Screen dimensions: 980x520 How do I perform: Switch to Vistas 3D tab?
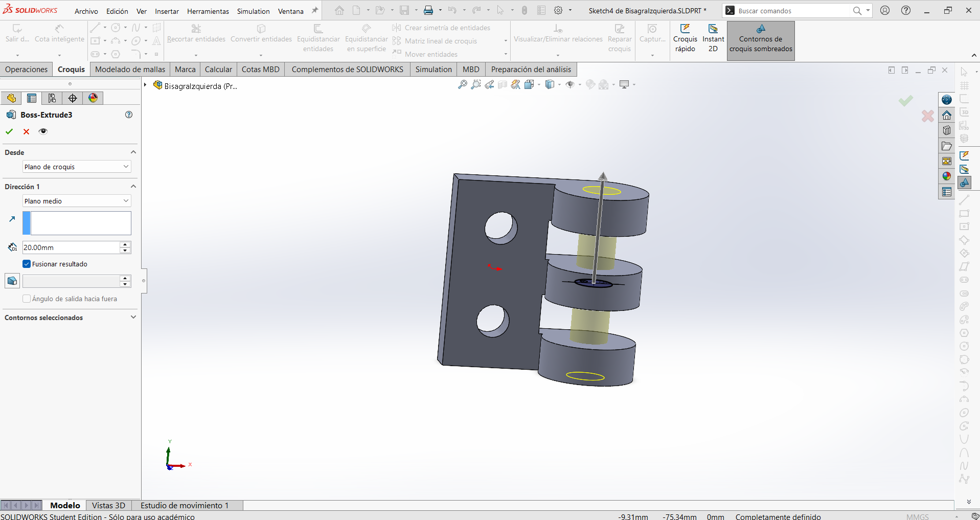click(x=108, y=505)
